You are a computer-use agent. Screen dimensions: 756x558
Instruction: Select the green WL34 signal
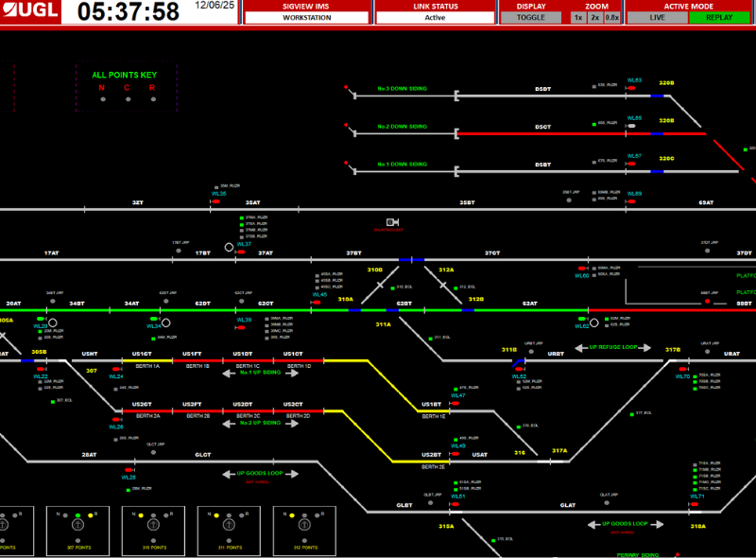(153, 319)
